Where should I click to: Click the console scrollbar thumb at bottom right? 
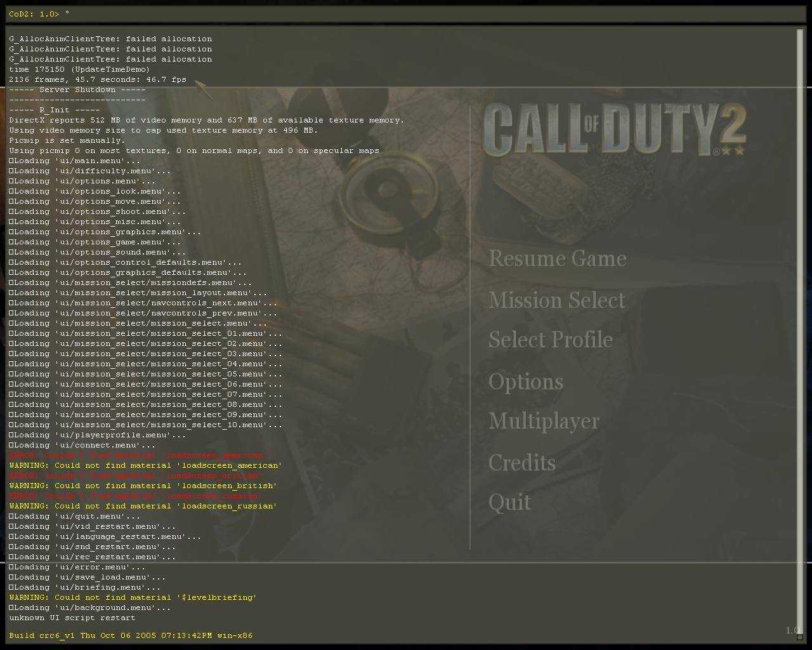[800, 637]
